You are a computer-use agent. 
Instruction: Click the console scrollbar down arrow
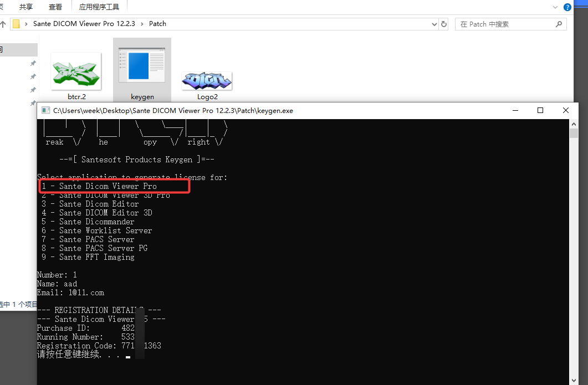click(x=574, y=381)
